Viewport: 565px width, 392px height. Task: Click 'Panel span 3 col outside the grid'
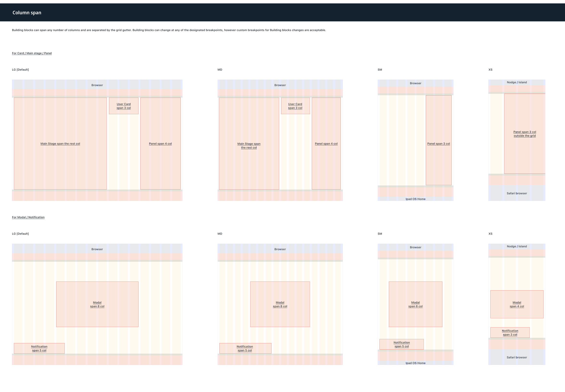pyautogui.click(x=524, y=134)
